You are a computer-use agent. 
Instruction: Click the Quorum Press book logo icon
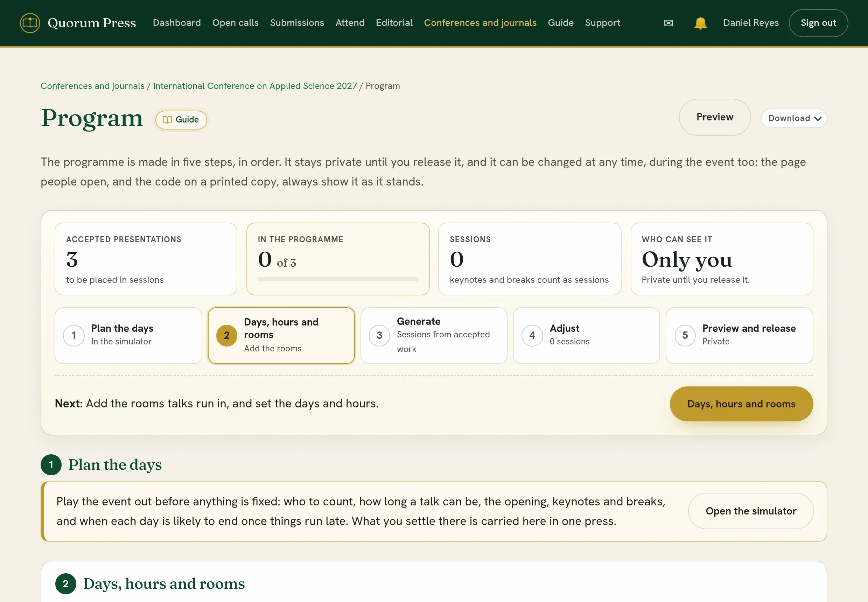pyautogui.click(x=30, y=23)
